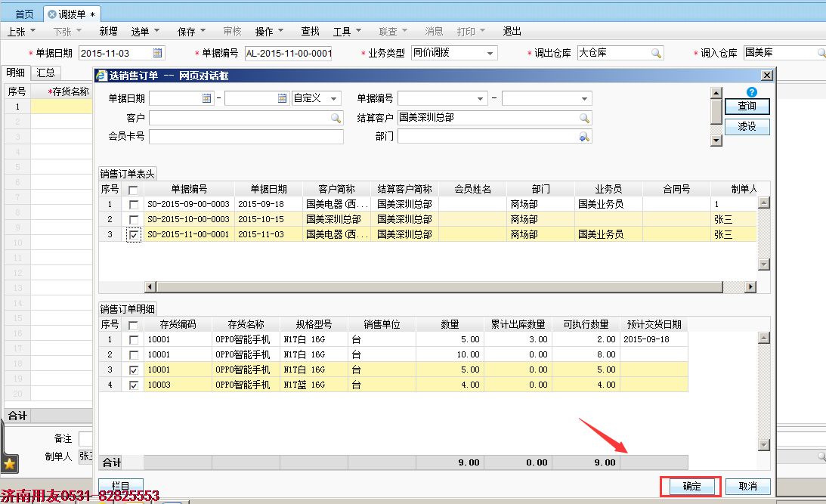
Task: Expand the 自定义 date range dropdown
Action: pos(334,98)
